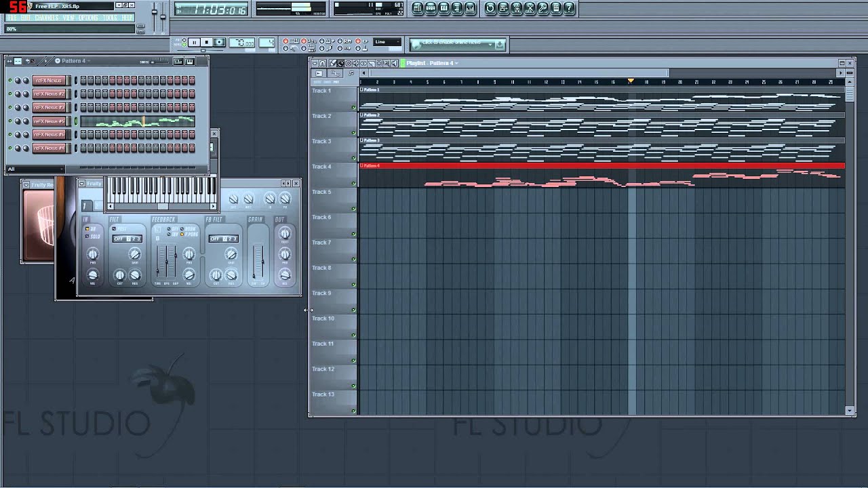Select the playlist snap magnet icon
Viewport: 868px width, 488px height.
pyautogui.click(x=322, y=63)
